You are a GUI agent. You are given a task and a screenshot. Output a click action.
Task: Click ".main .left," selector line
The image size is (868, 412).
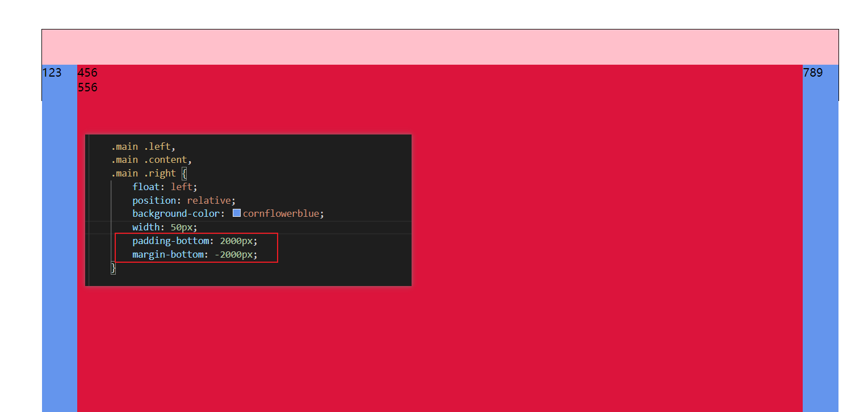[143, 146]
